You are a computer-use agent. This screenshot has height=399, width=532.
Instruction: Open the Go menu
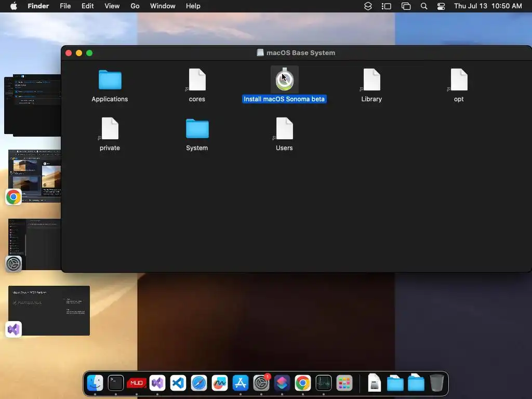(135, 6)
